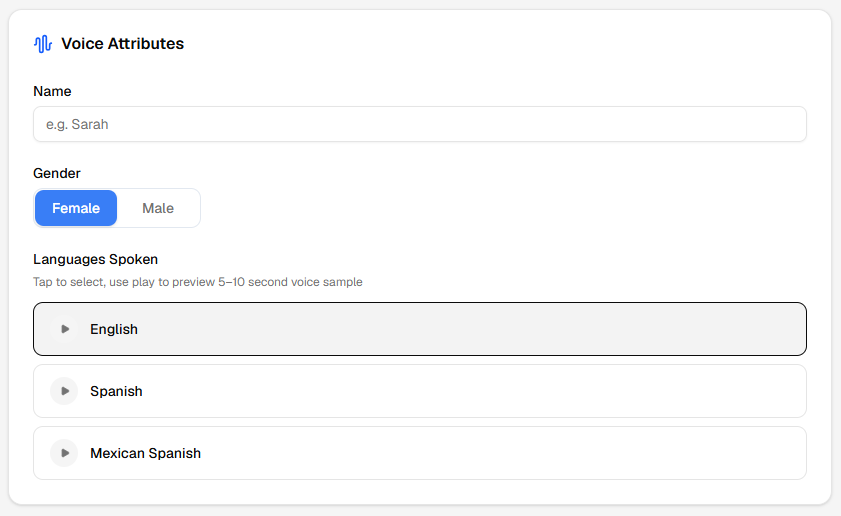Click the 'Mexican Spanish' text label
Screen dimensions: 841x516
pos(145,453)
